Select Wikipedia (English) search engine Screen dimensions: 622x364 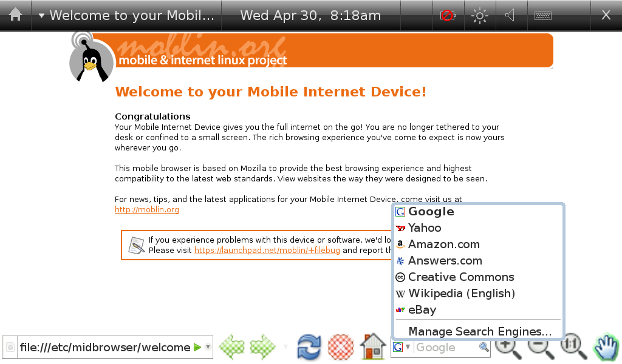coord(478,294)
